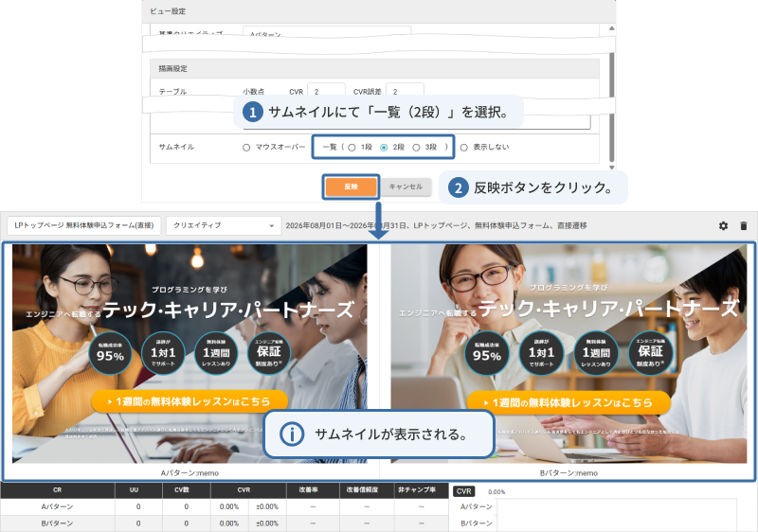Click the Bパターン thumbnail image

pyautogui.click(x=568, y=353)
